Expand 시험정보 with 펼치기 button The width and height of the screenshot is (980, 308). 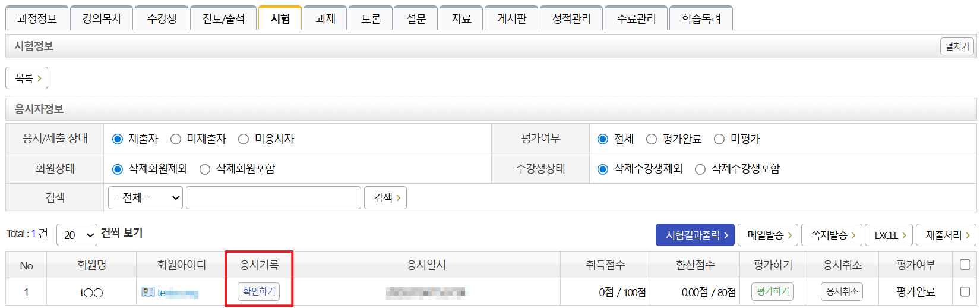[957, 46]
